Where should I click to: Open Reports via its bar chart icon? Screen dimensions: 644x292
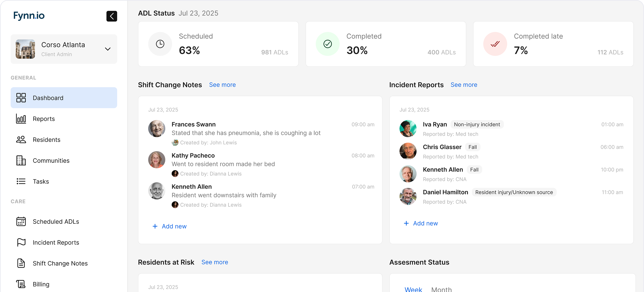[21, 119]
